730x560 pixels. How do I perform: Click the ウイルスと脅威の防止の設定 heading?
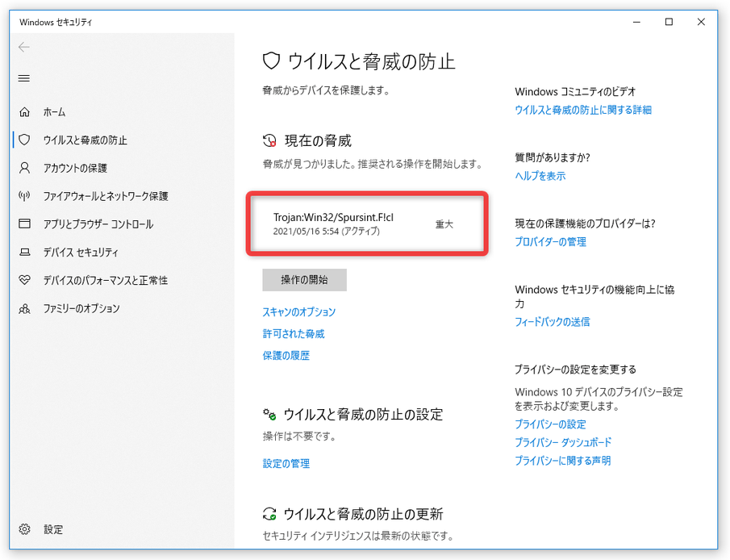[x=363, y=414]
